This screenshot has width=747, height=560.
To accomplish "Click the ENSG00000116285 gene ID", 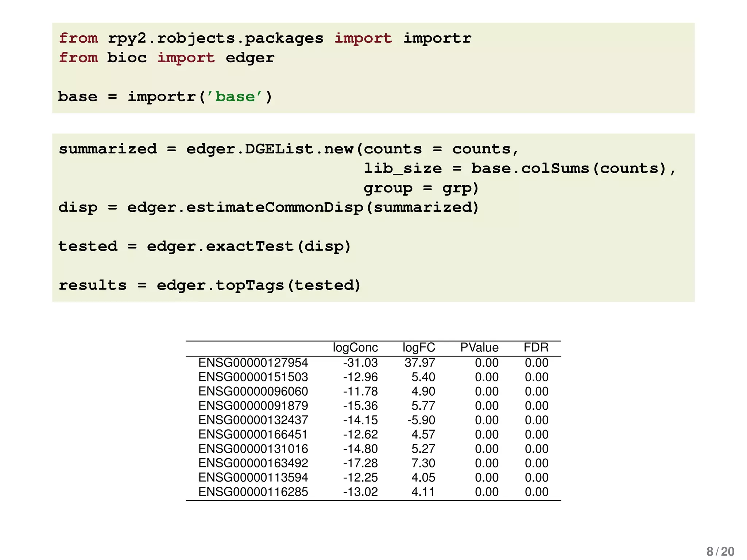I will pyautogui.click(x=253, y=492).
